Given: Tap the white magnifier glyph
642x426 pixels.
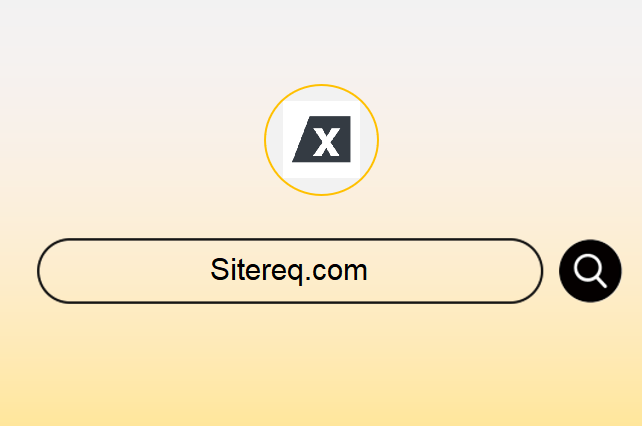Looking at the screenshot, I should tap(590, 271).
